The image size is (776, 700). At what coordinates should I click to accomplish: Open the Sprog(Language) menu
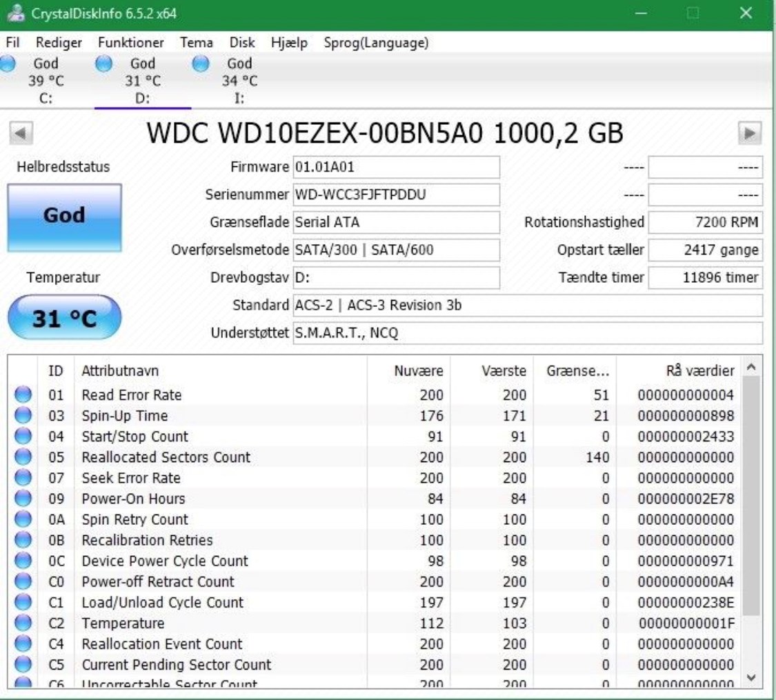tap(376, 43)
